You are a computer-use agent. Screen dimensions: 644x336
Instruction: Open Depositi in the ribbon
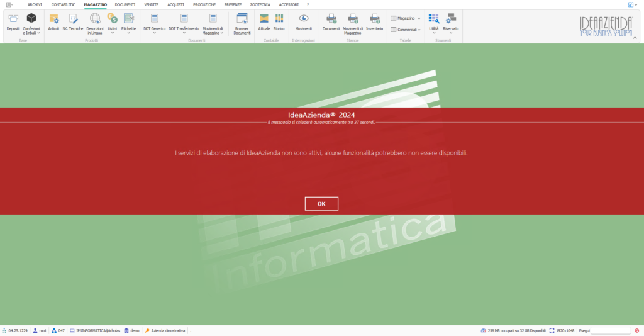[x=13, y=23]
